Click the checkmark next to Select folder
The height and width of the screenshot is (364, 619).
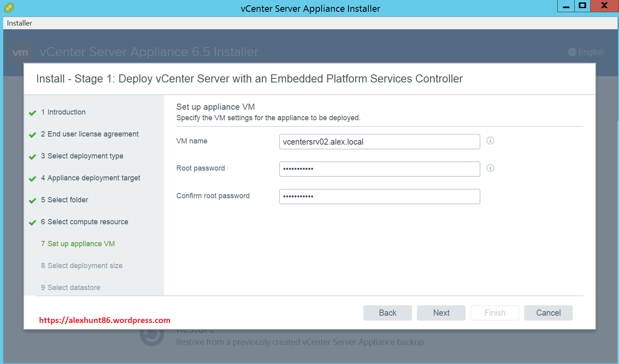coord(32,201)
